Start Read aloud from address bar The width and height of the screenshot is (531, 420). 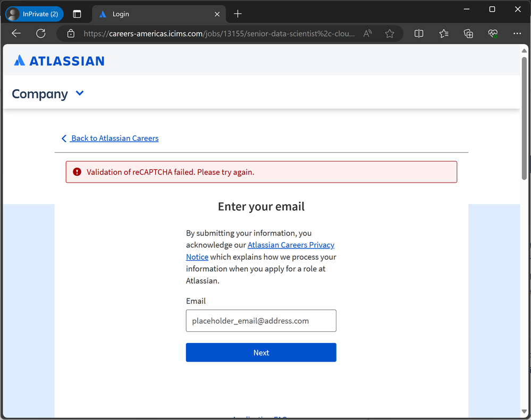(367, 33)
